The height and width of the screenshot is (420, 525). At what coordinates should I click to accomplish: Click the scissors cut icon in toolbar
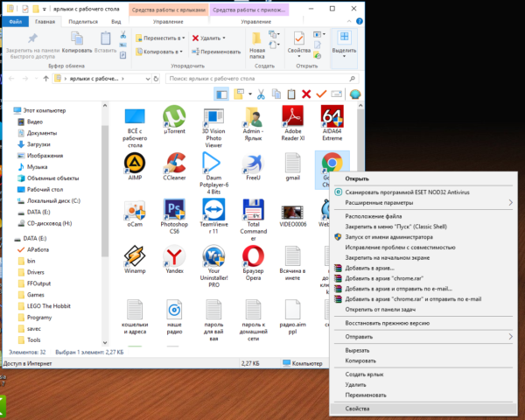(261, 94)
